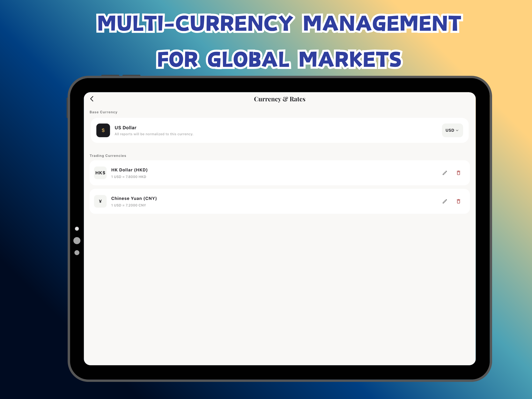
Task: Click 'All reports will be normalized' description
Action: pos(154,134)
